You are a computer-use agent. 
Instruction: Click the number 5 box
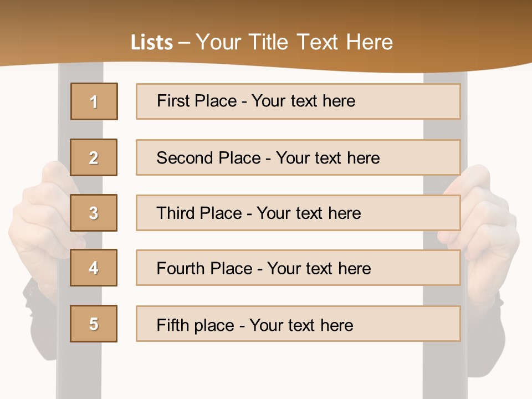click(94, 324)
